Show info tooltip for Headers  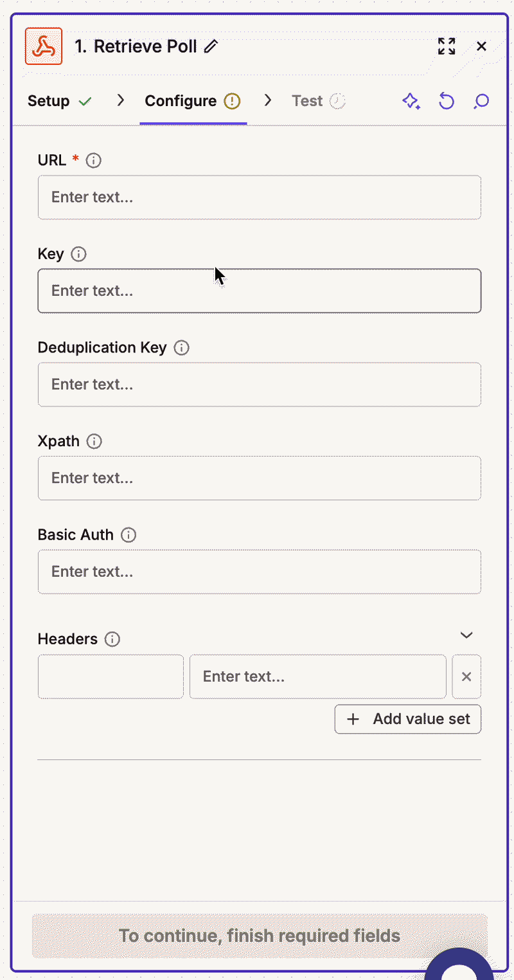coord(112,639)
